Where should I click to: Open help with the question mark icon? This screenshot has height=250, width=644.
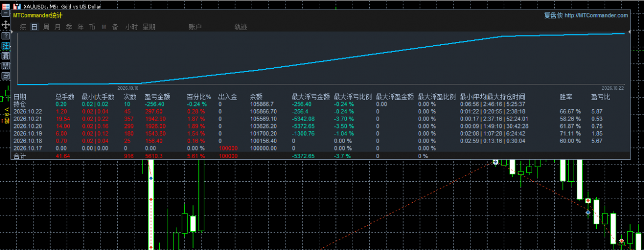point(6,35)
